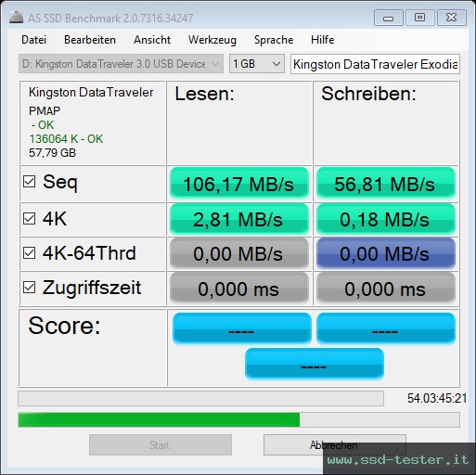Click the Schreiben: column header
The height and width of the screenshot is (475, 476).
[368, 94]
